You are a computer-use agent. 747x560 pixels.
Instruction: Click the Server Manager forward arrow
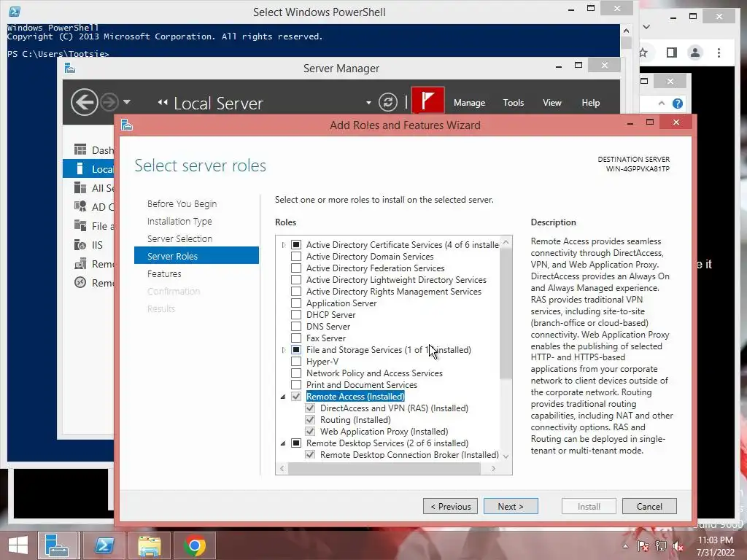(109, 102)
